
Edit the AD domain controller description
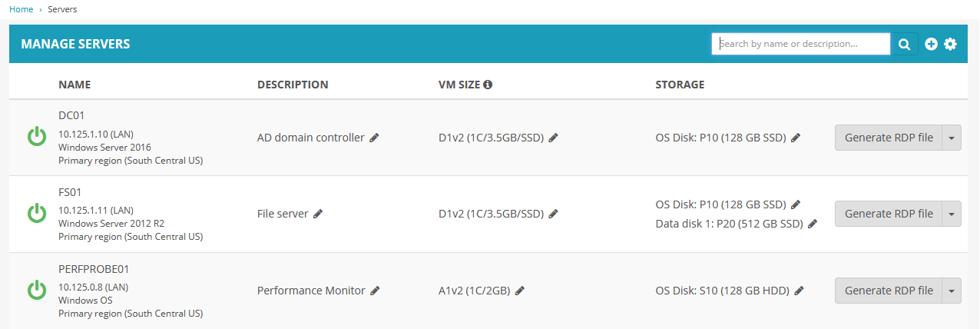pyautogui.click(x=374, y=138)
